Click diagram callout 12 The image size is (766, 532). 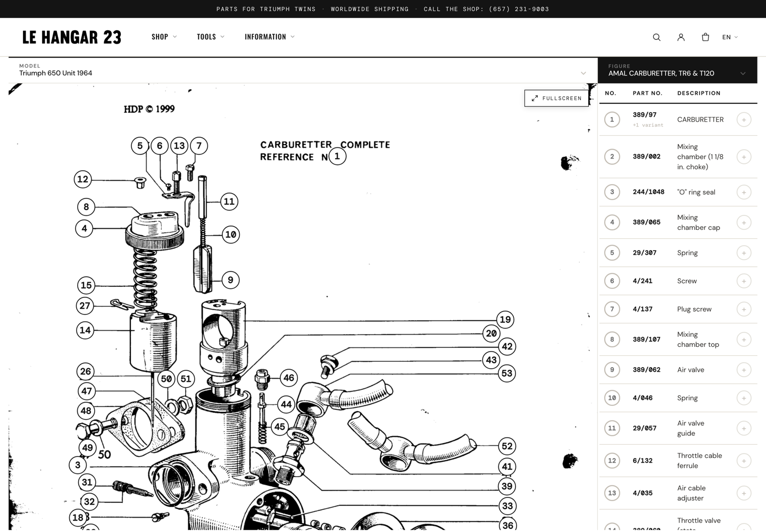coord(82,179)
